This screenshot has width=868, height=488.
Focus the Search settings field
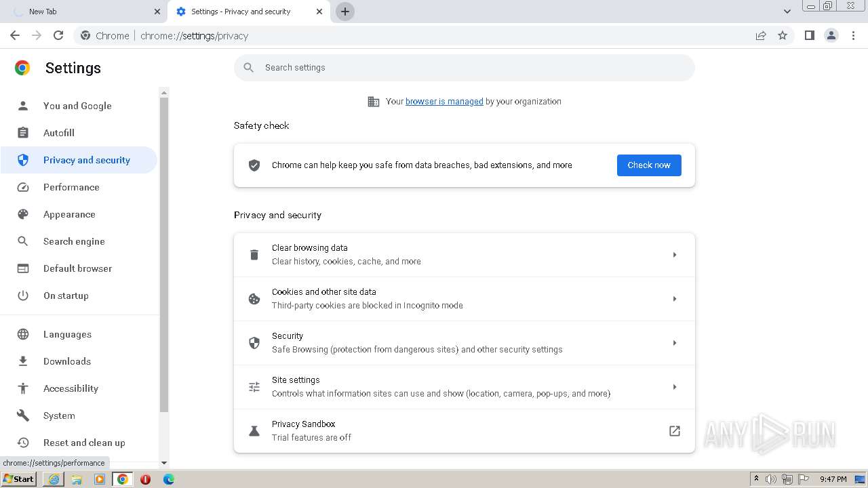coord(465,68)
